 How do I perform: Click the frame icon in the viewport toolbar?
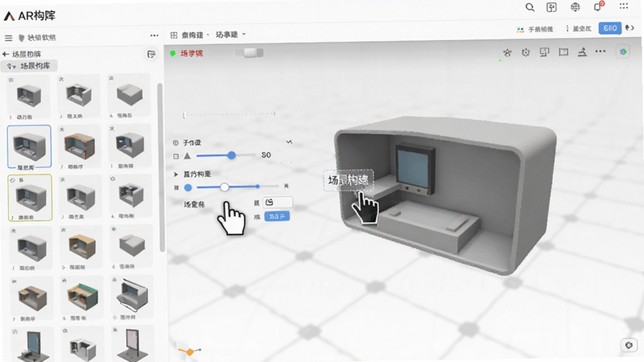coord(563,52)
